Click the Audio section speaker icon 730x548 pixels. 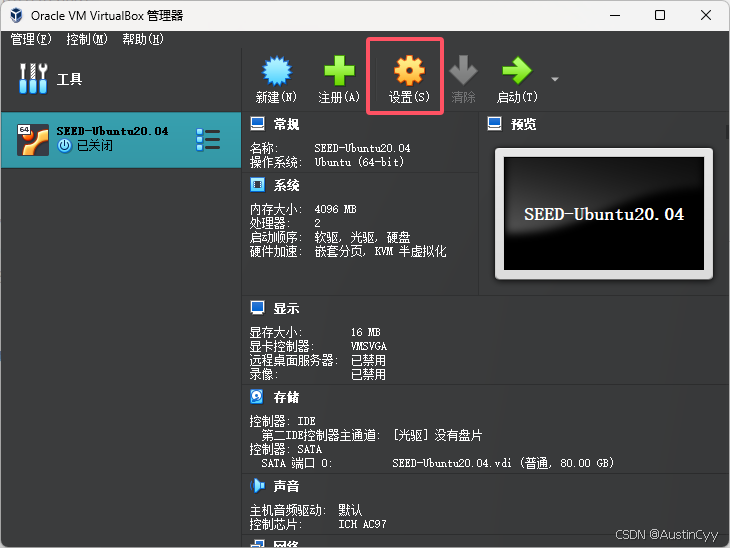tap(257, 486)
